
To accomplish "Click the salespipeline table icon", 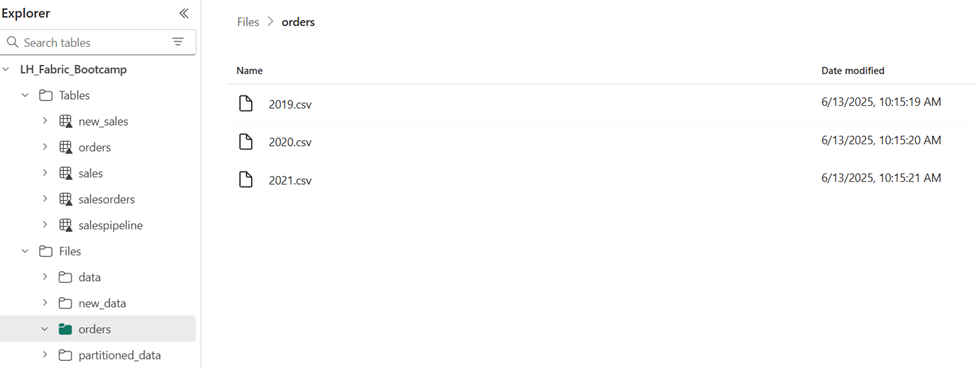I will pyautogui.click(x=65, y=225).
